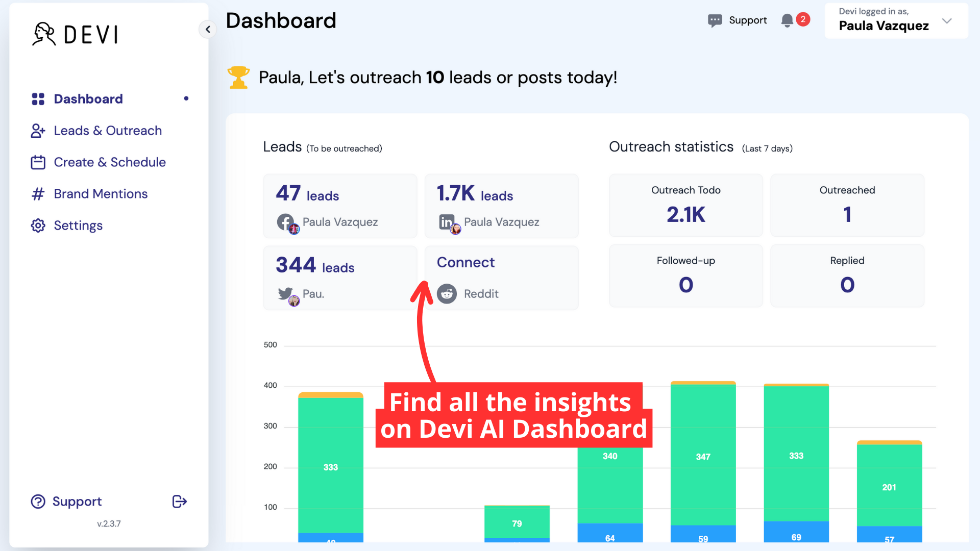Select the Create & Schedule calendar icon
This screenshot has height=551, width=980.
click(38, 162)
